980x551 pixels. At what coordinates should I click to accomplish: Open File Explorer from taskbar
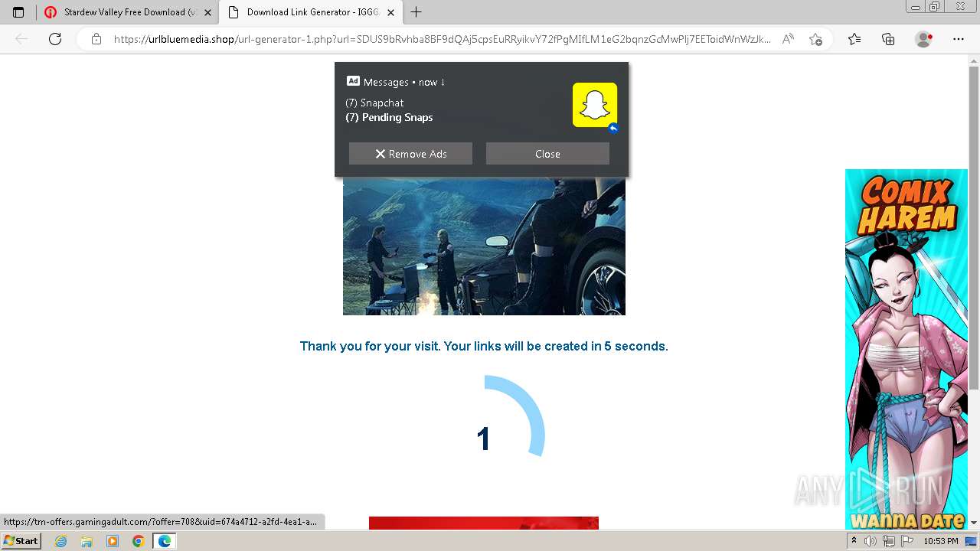coord(87,541)
